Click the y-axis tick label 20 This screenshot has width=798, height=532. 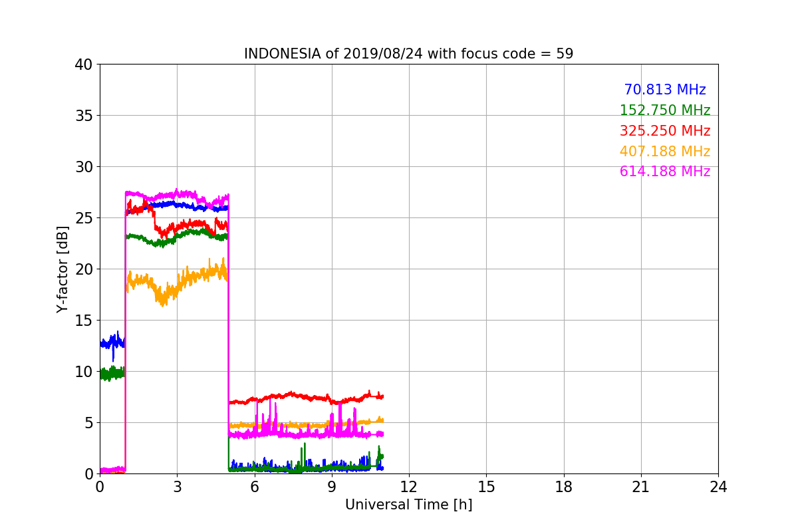pyautogui.click(x=84, y=269)
